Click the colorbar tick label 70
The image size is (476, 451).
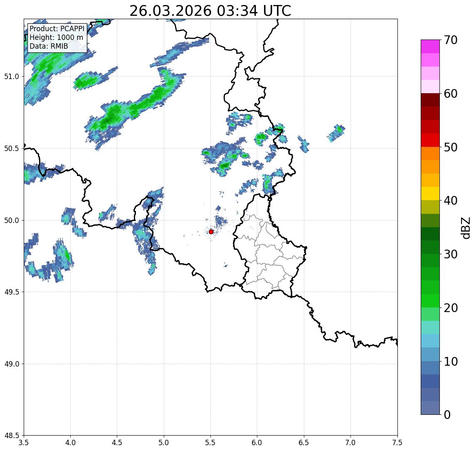451,40
